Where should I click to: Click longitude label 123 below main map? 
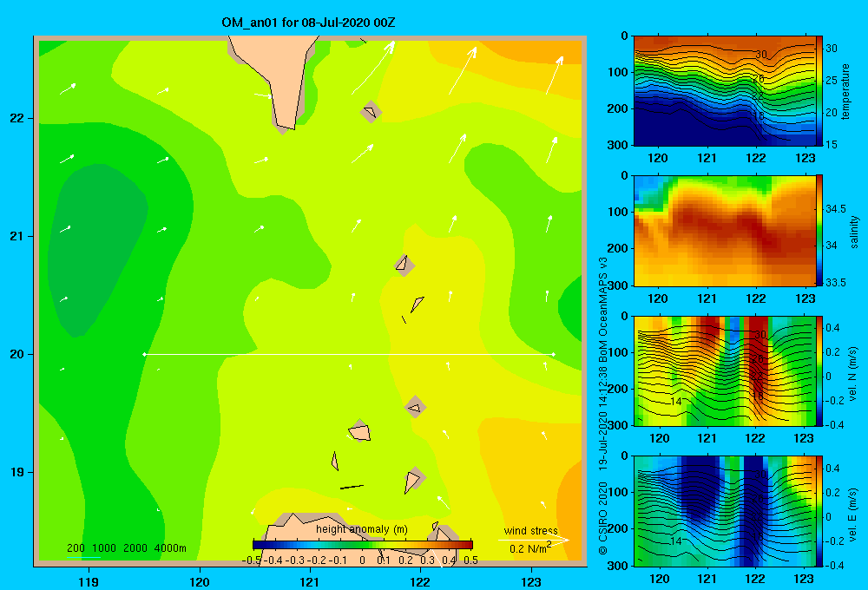(531, 581)
